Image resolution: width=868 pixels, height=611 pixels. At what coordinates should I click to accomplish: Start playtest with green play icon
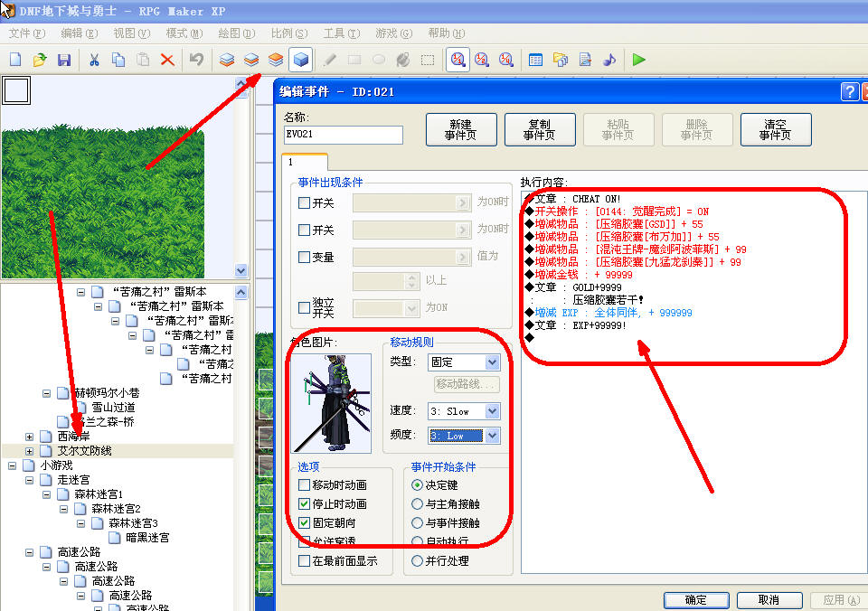click(639, 60)
